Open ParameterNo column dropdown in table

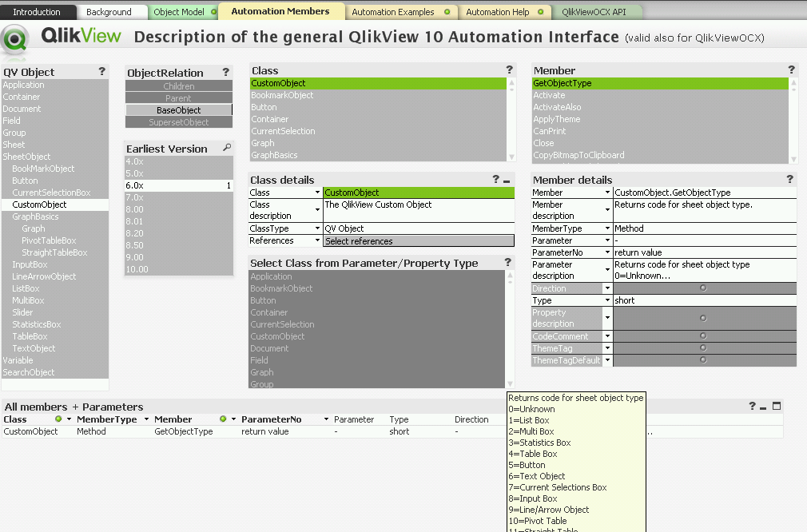pos(326,419)
